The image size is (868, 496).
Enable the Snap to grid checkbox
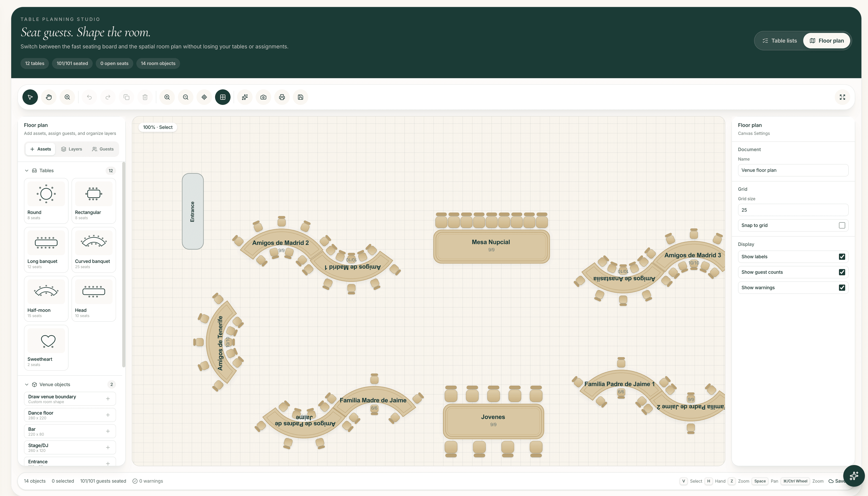(842, 225)
